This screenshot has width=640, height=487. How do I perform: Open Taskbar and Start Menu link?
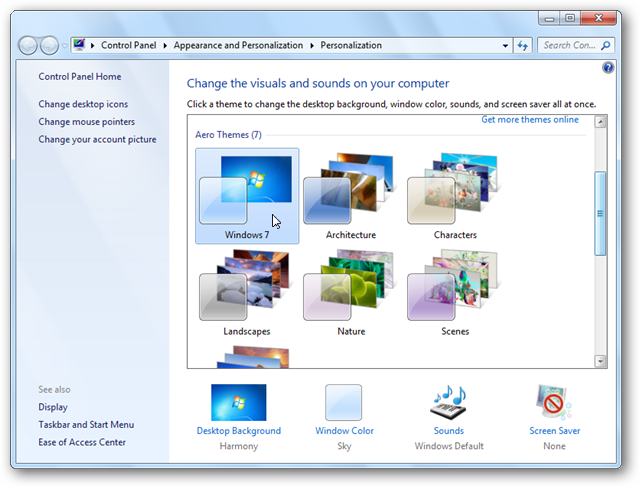tap(86, 425)
